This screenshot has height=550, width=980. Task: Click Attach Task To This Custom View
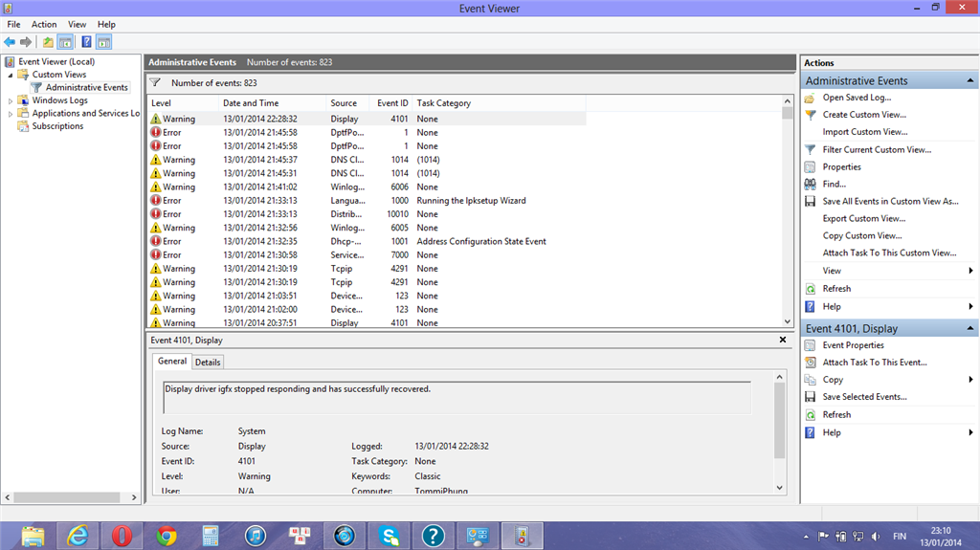point(889,253)
